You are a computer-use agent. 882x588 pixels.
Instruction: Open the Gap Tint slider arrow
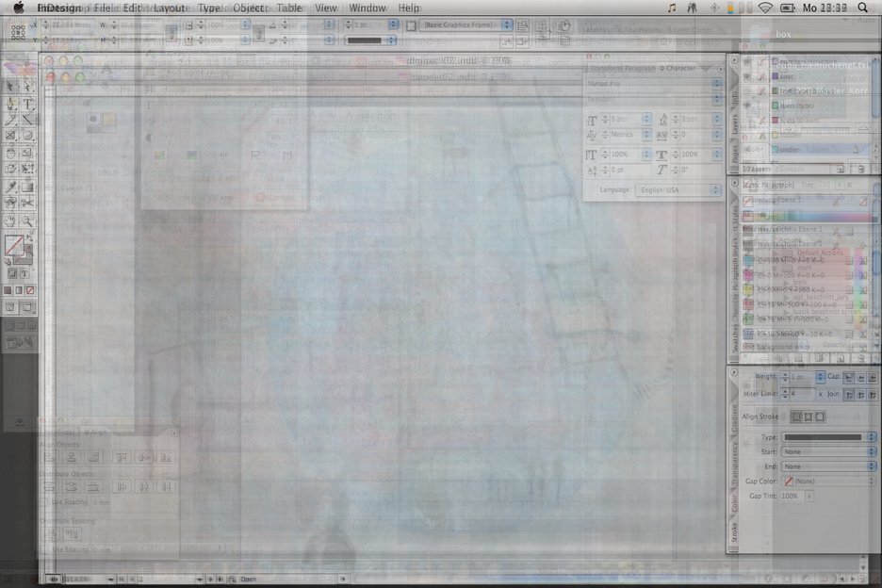pos(809,497)
